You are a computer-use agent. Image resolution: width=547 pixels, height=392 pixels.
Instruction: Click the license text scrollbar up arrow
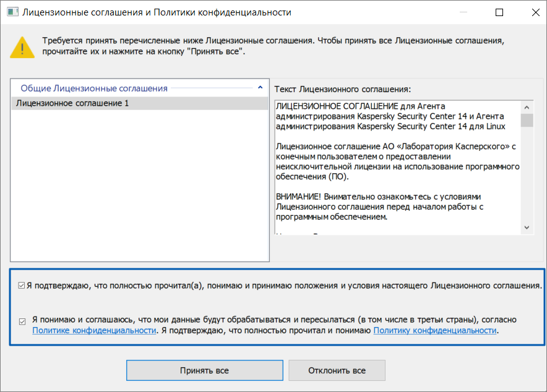pos(527,108)
